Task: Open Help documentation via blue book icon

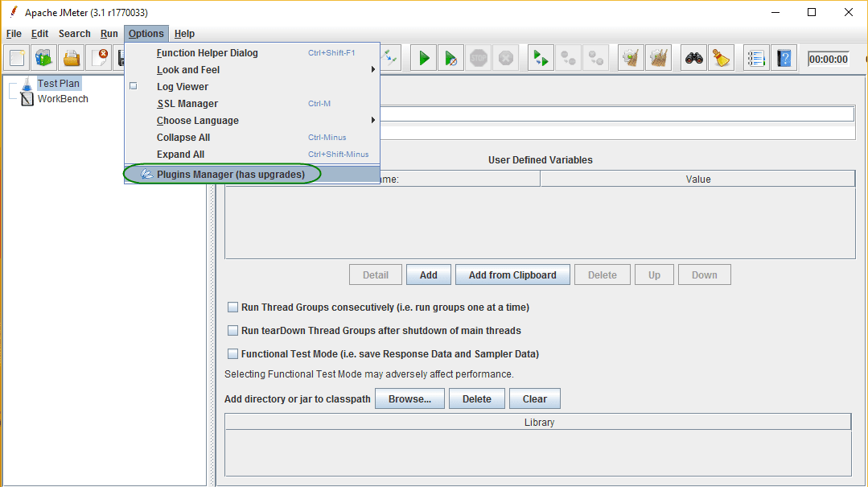Action: pos(783,57)
